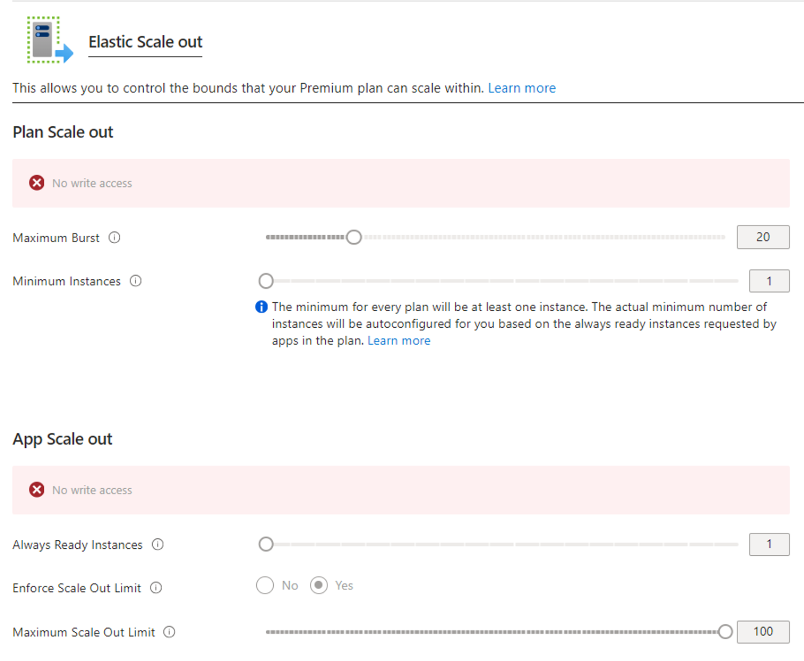Click the Minimum Instances value field showing 1
Viewport: 804px width, 661px height.
768,281
